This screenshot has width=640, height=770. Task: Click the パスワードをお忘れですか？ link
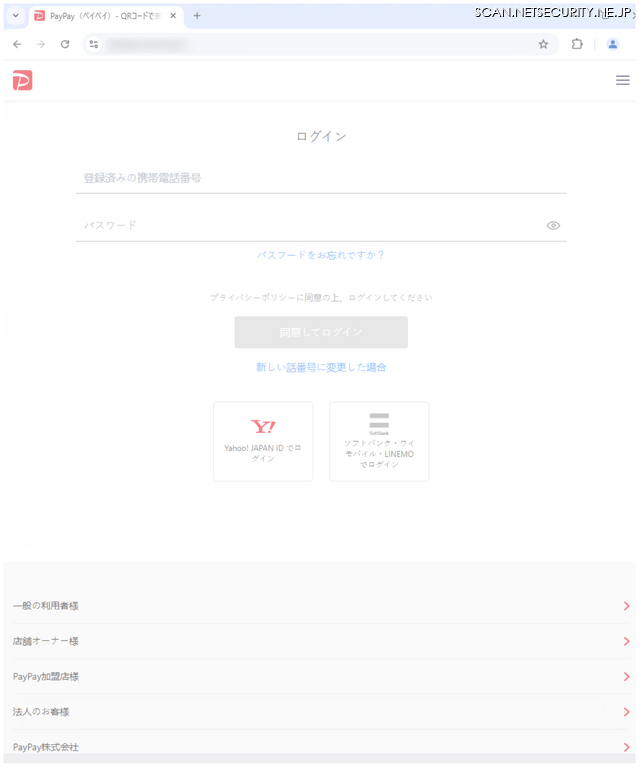click(x=321, y=255)
